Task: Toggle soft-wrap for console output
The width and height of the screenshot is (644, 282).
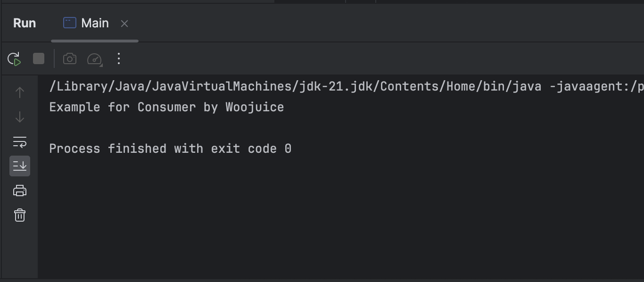Action: (x=20, y=141)
